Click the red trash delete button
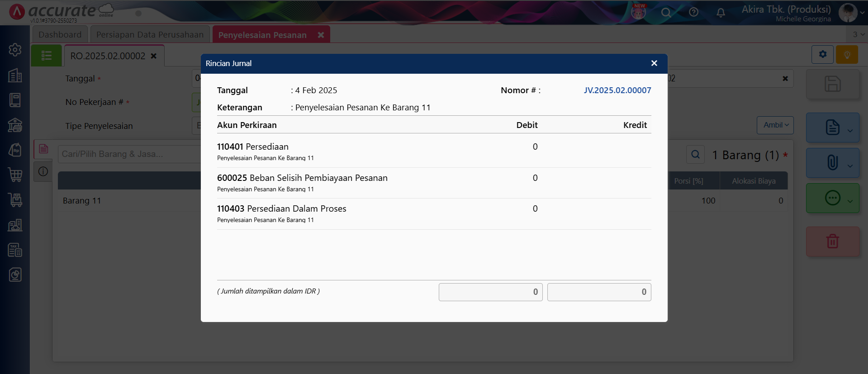This screenshot has width=868, height=374. tap(832, 241)
